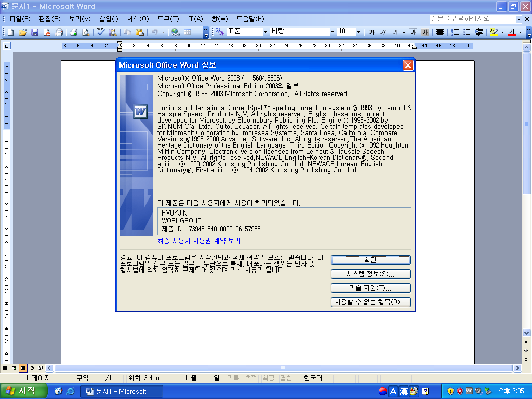The height and width of the screenshot is (399, 532).
Task: Open the 보기(V) menu
Action: click(x=79, y=19)
